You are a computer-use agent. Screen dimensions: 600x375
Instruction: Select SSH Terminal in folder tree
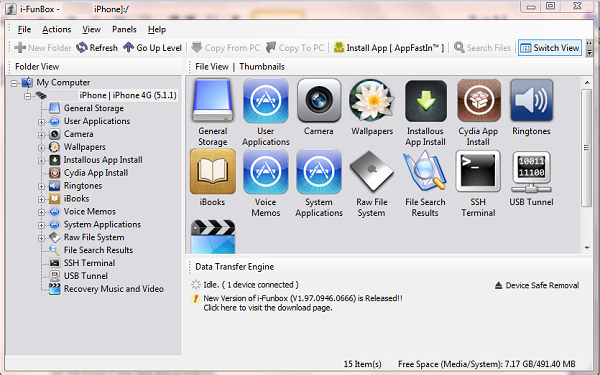(x=89, y=263)
